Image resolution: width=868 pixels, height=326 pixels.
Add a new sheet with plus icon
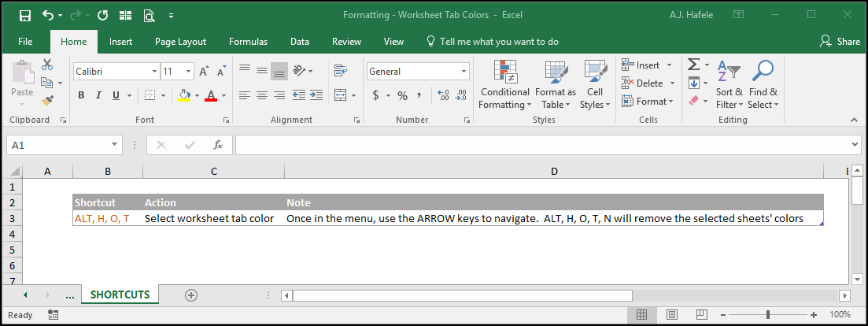191,295
